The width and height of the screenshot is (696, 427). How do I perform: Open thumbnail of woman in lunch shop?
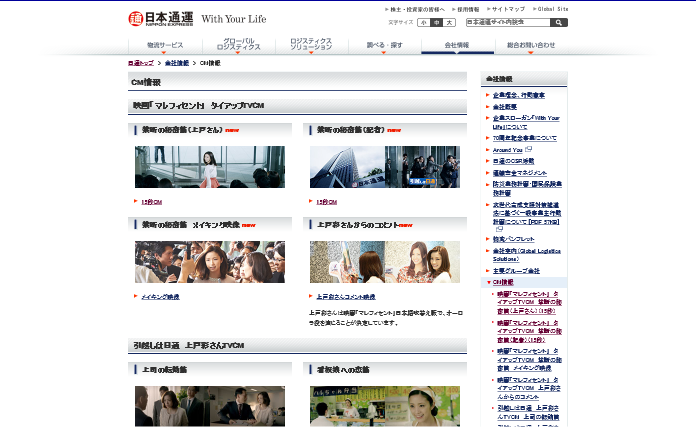385,406
